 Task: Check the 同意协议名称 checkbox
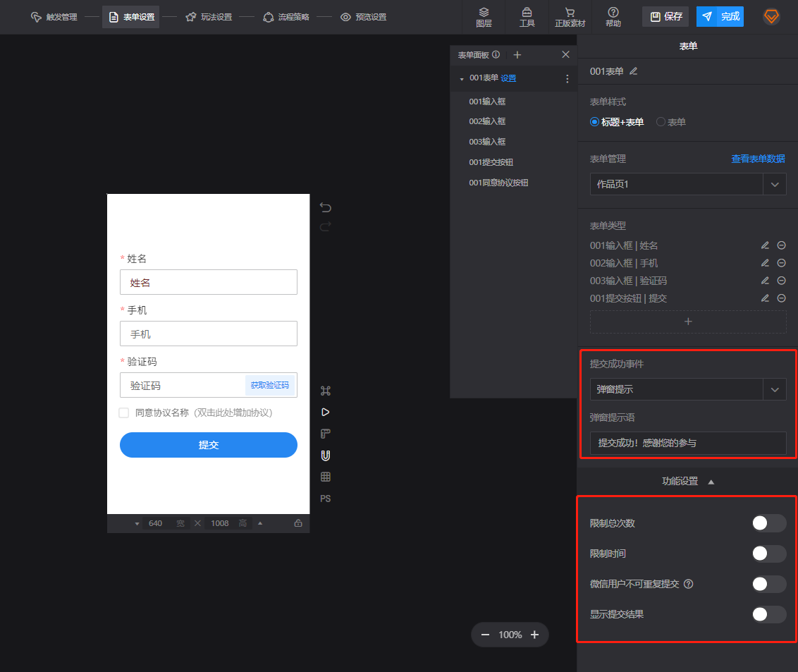(123, 413)
